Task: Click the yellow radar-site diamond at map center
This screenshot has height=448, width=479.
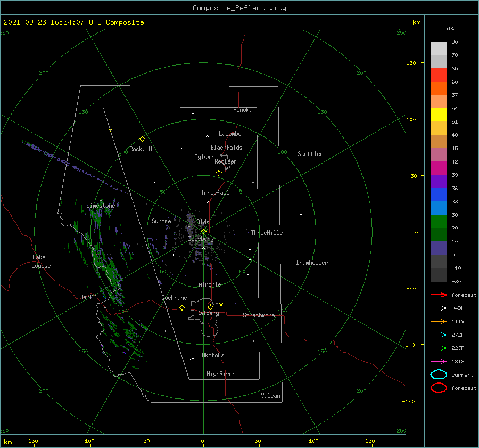Action: [203, 232]
